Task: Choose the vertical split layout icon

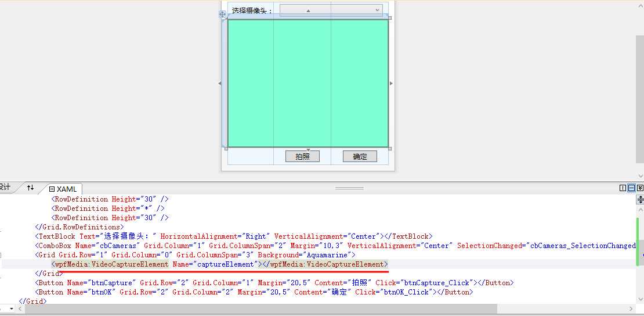Action: pos(623,188)
